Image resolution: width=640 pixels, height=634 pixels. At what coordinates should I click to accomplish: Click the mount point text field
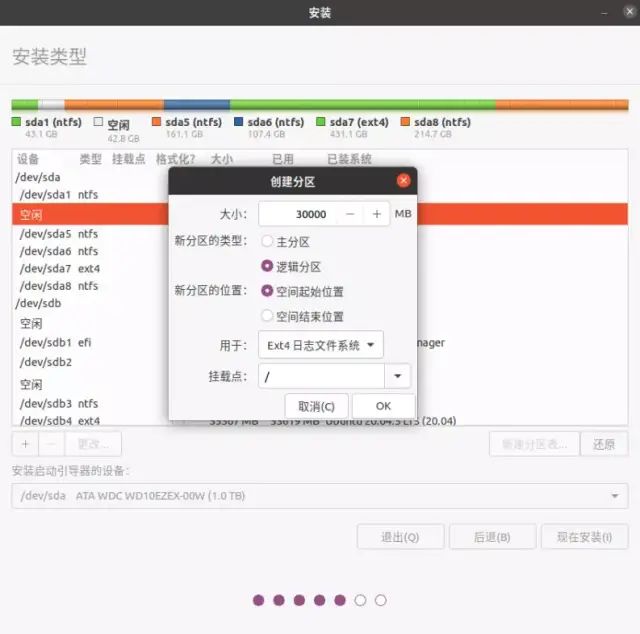[x=320, y=376]
